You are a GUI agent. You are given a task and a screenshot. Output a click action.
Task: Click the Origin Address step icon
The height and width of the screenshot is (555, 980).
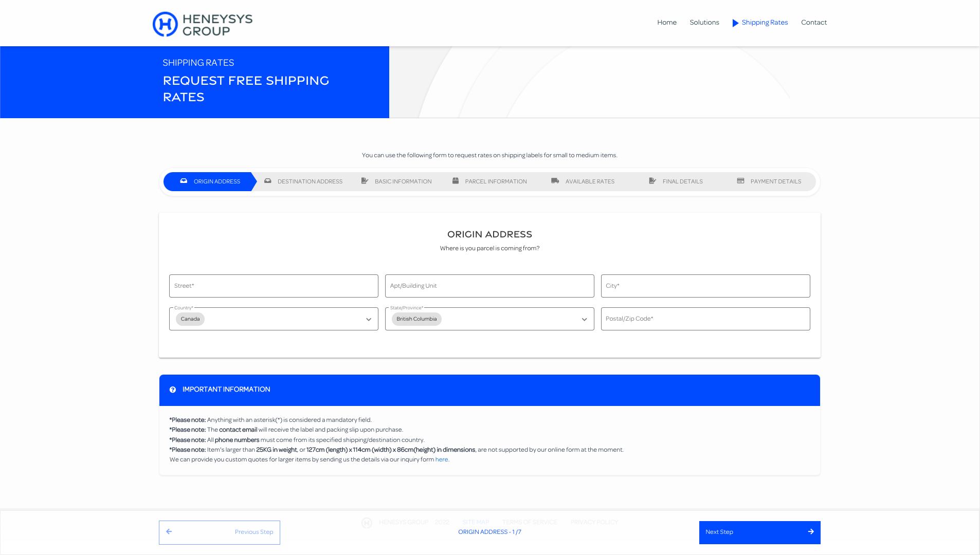pos(184,181)
